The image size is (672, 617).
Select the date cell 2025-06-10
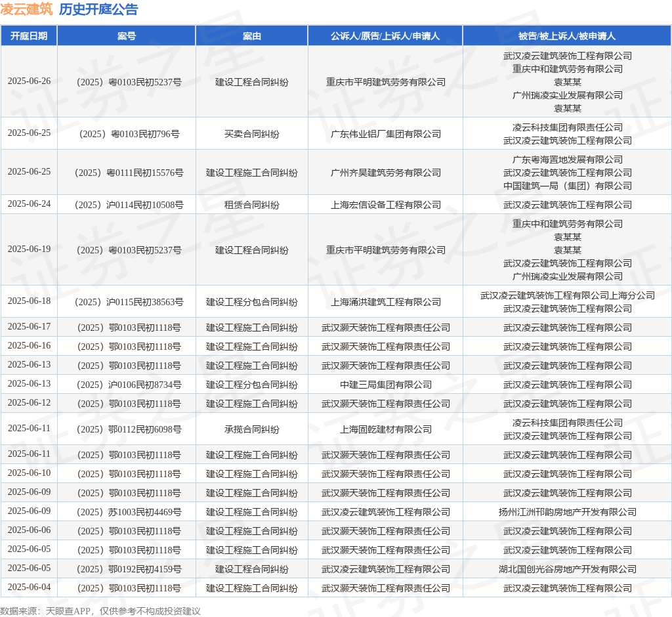[x=29, y=473]
